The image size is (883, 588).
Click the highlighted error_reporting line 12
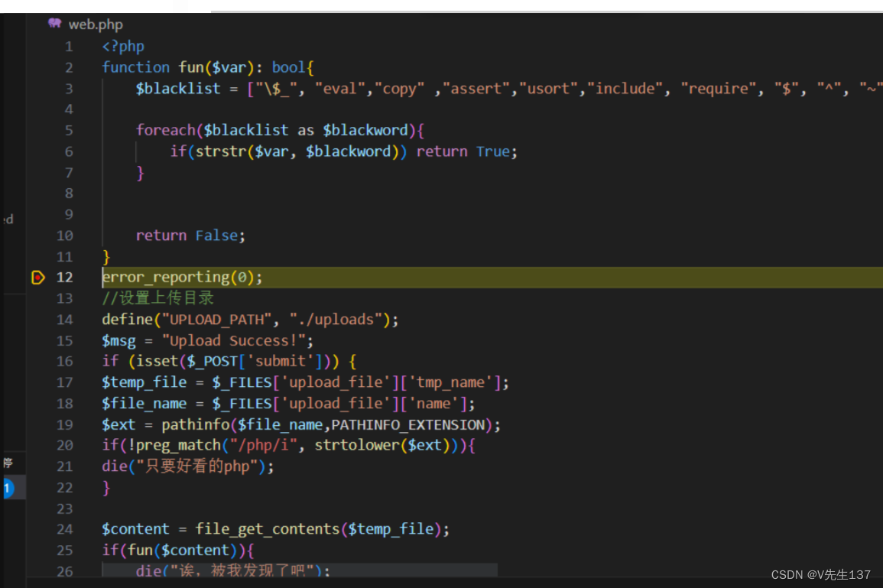pos(182,278)
